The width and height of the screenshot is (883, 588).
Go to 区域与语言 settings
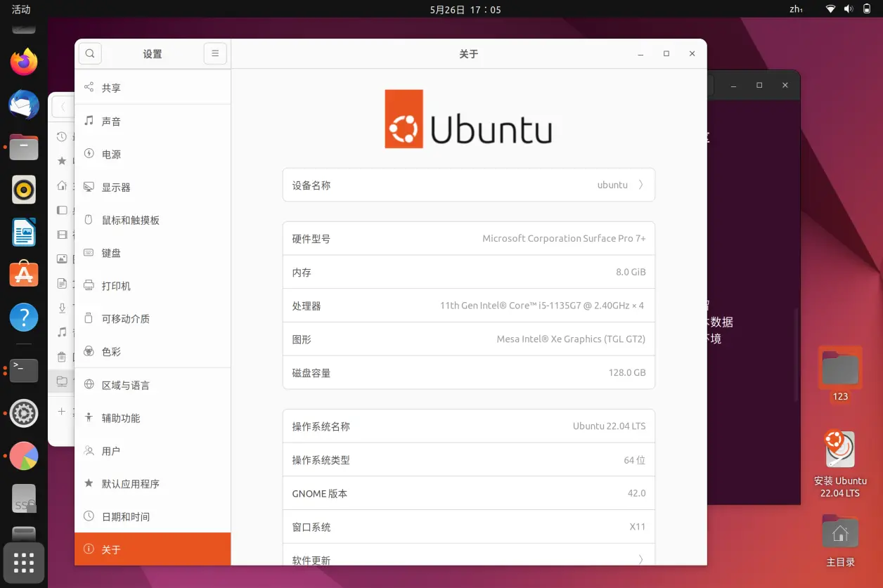pos(153,385)
